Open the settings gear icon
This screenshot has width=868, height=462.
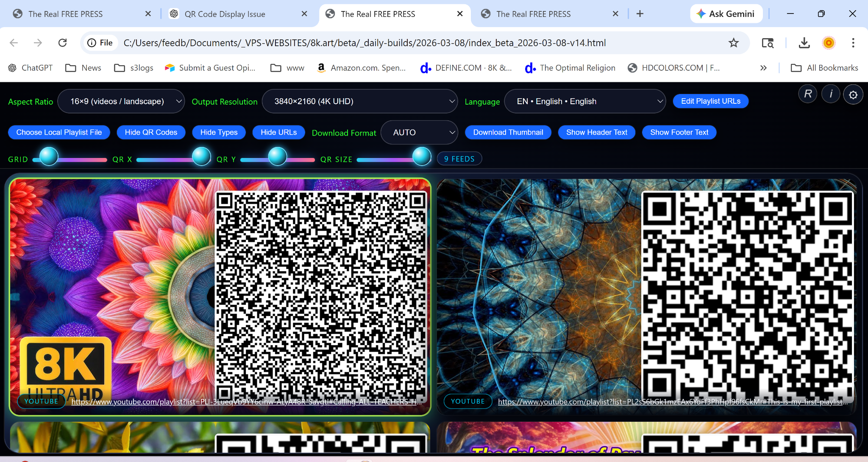pos(853,94)
